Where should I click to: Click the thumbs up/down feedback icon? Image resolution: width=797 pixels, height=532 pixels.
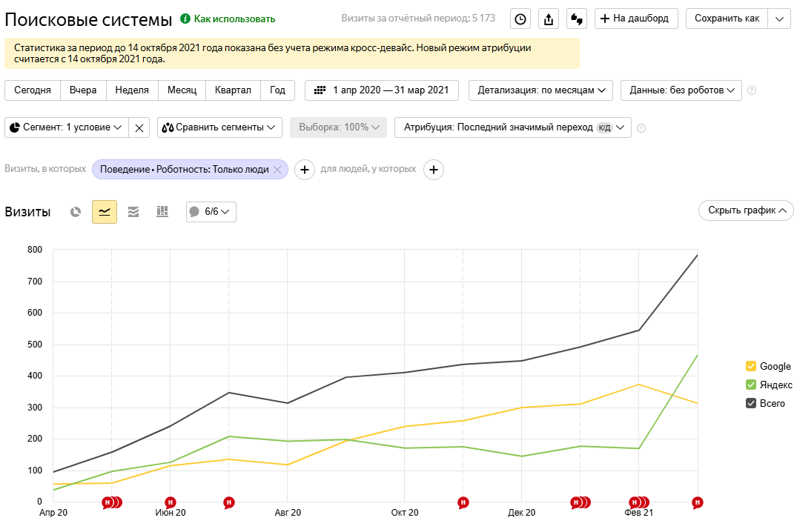point(576,19)
